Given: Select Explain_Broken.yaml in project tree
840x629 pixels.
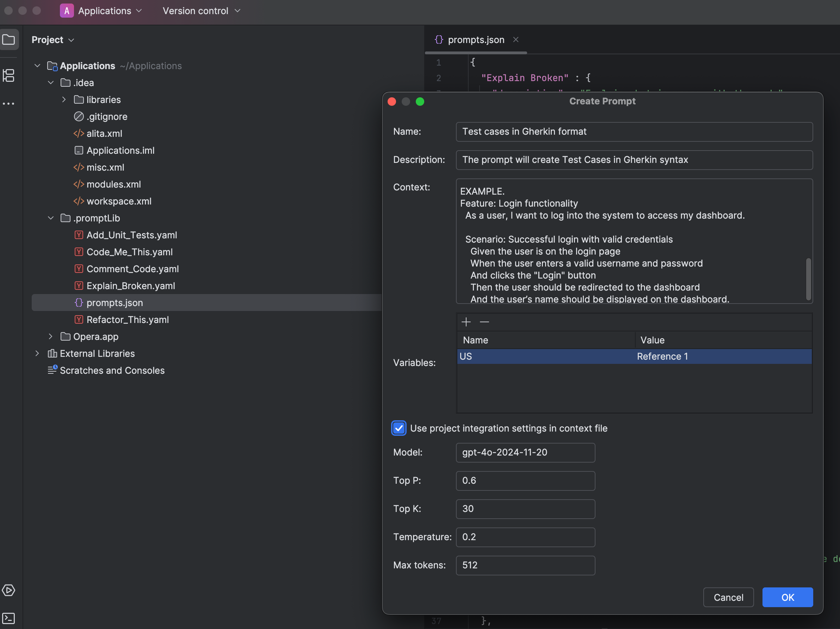Looking at the screenshot, I should 131,286.
